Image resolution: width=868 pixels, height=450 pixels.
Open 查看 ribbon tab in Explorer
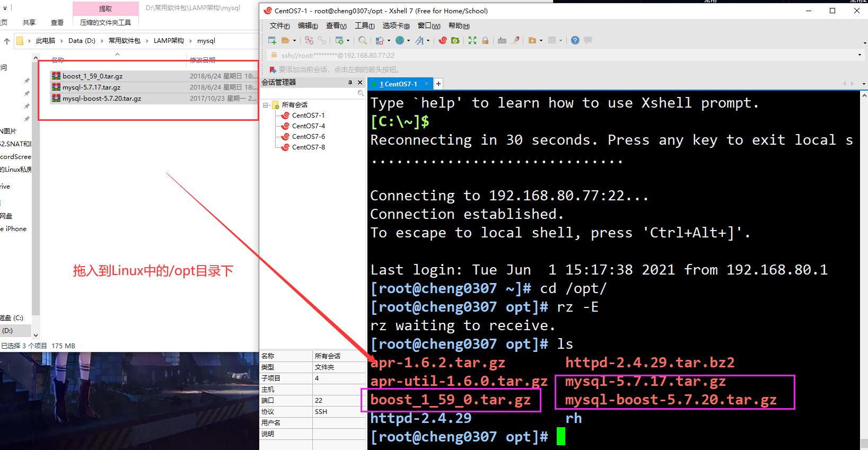pos(57,22)
